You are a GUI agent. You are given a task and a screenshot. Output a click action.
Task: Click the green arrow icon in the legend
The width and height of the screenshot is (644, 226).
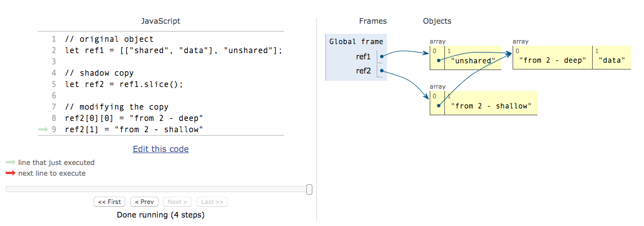click(11, 163)
